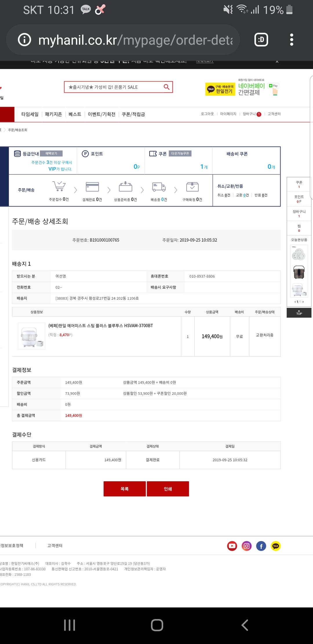The image size is (313, 644).
Task: Open product name HSVAM-3700BT link
Action: 101,326
